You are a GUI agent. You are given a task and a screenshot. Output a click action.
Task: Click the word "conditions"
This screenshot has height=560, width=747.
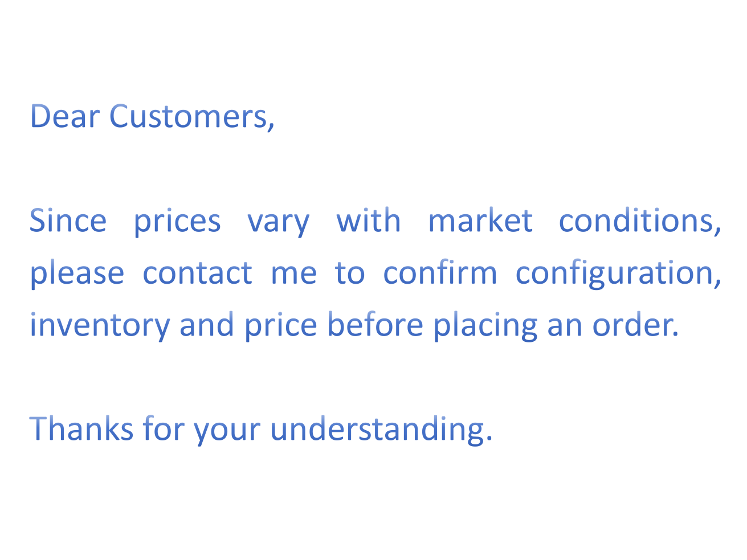pyautogui.click(x=636, y=221)
